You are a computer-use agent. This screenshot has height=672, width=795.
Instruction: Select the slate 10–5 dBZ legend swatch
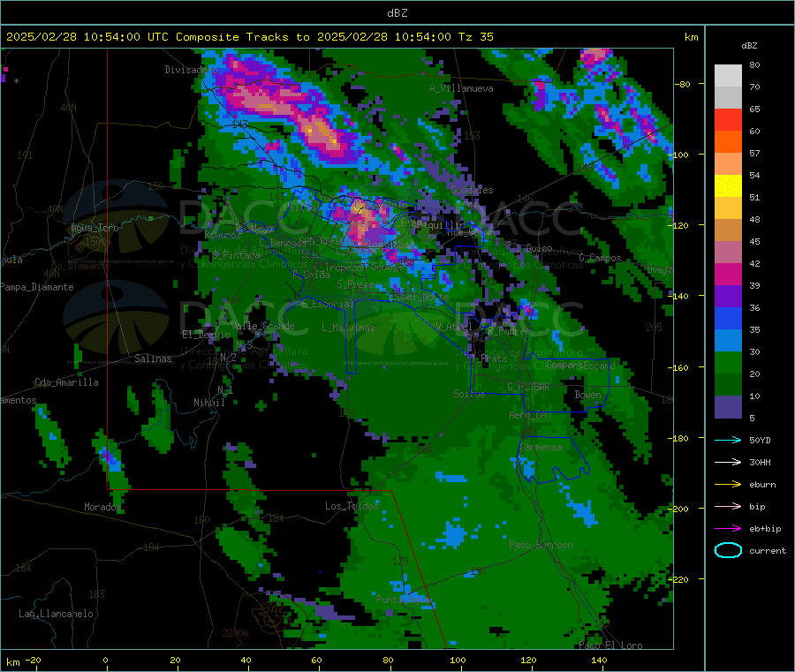728,407
